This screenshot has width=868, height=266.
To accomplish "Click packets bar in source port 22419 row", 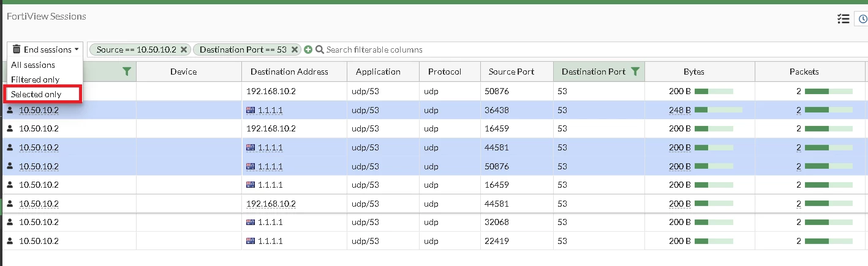I will pos(828,241).
